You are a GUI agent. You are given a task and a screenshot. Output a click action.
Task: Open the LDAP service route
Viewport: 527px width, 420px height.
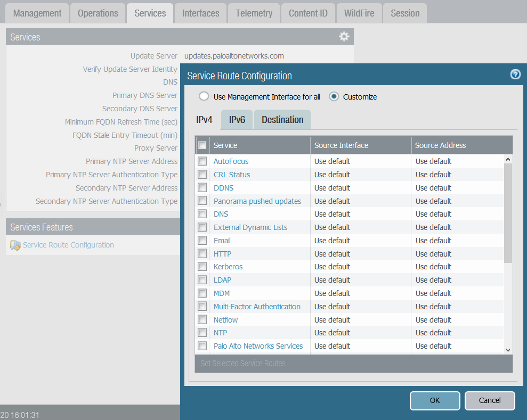(x=223, y=280)
